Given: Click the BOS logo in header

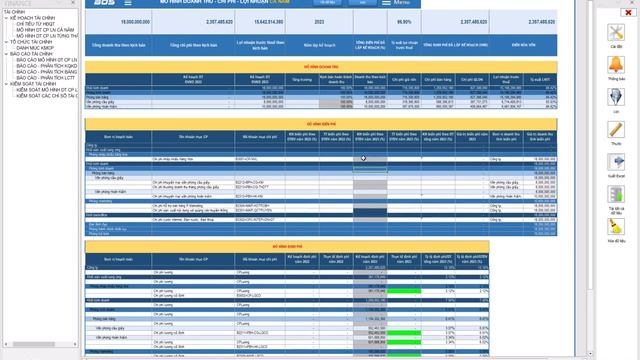Looking at the screenshot, I should (104, 2).
